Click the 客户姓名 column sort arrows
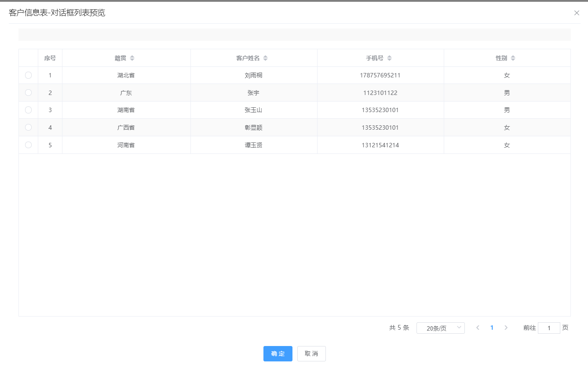The image size is (588, 368). (265, 58)
